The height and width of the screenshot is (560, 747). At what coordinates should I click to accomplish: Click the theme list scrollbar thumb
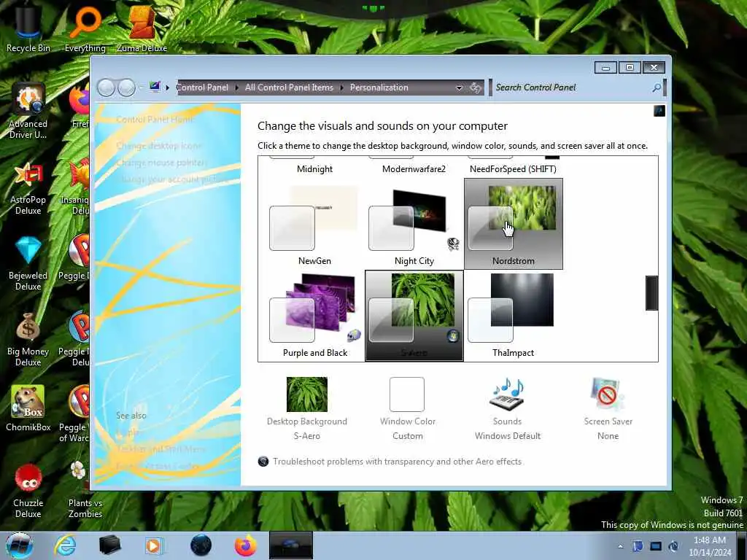click(x=651, y=293)
